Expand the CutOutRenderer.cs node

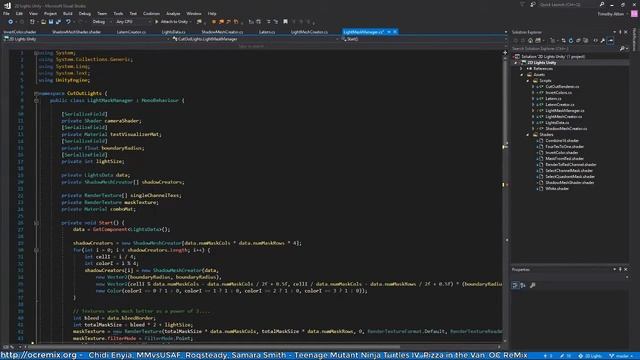point(533,87)
